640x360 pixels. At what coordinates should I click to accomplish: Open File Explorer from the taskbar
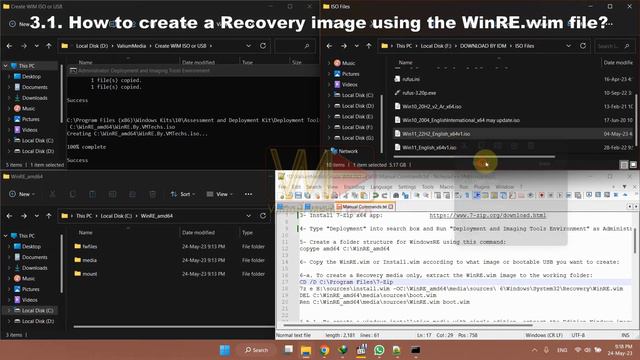click(306, 350)
